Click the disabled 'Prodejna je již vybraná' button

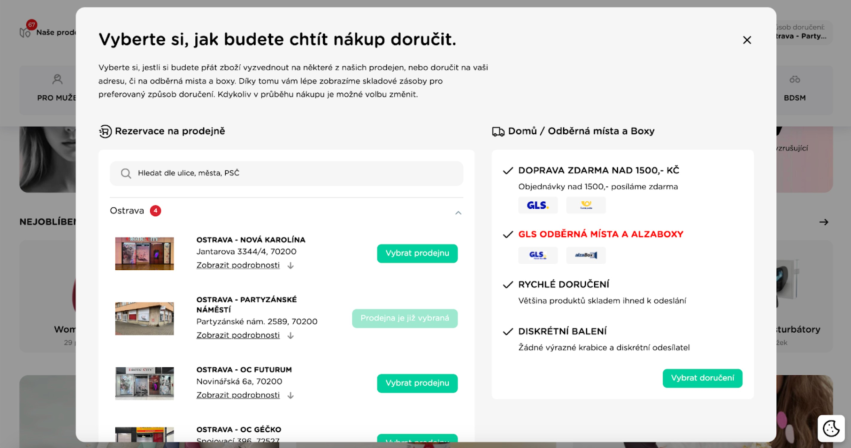tap(404, 318)
